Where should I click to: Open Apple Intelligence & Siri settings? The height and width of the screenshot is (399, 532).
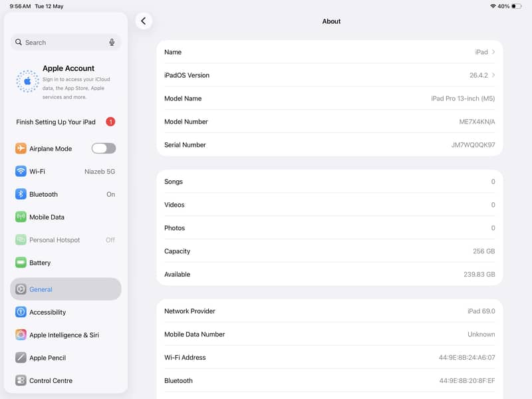click(x=66, y=335)
